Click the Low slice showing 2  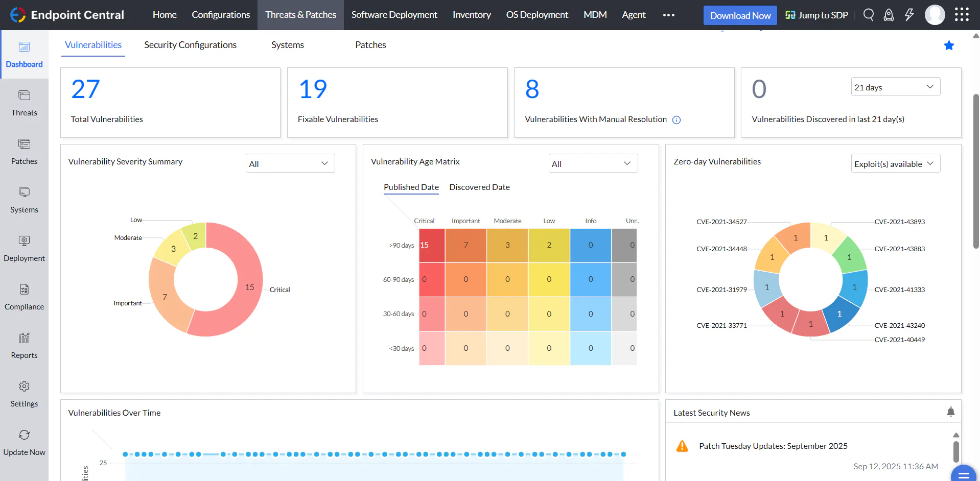[195, 236]
